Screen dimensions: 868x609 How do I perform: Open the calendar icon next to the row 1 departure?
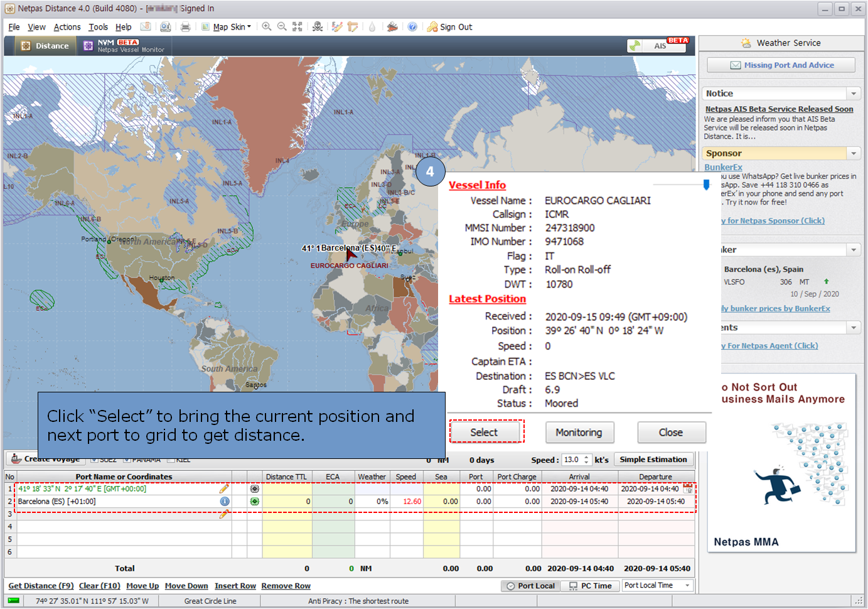pyautogui.click(x=688, y=488)
